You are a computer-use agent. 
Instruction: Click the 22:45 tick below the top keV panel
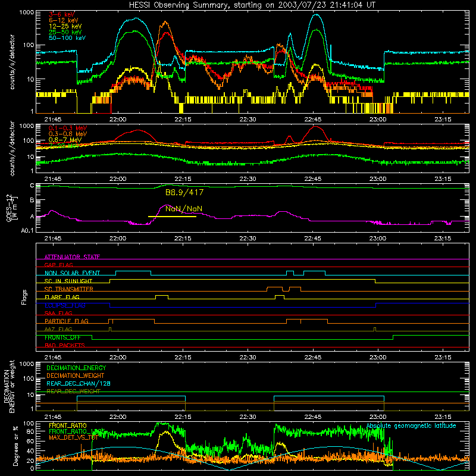(313, 120)
